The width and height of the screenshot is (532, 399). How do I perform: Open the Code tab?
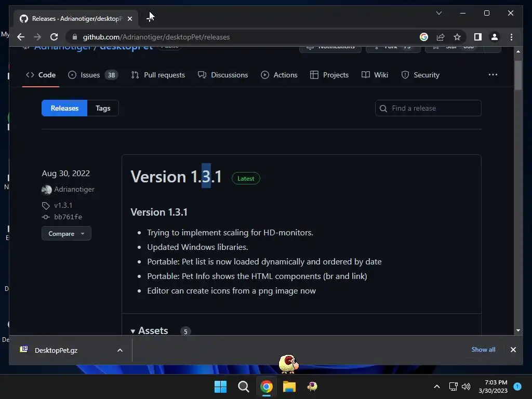pyautogui.click(x=41, y=75)
